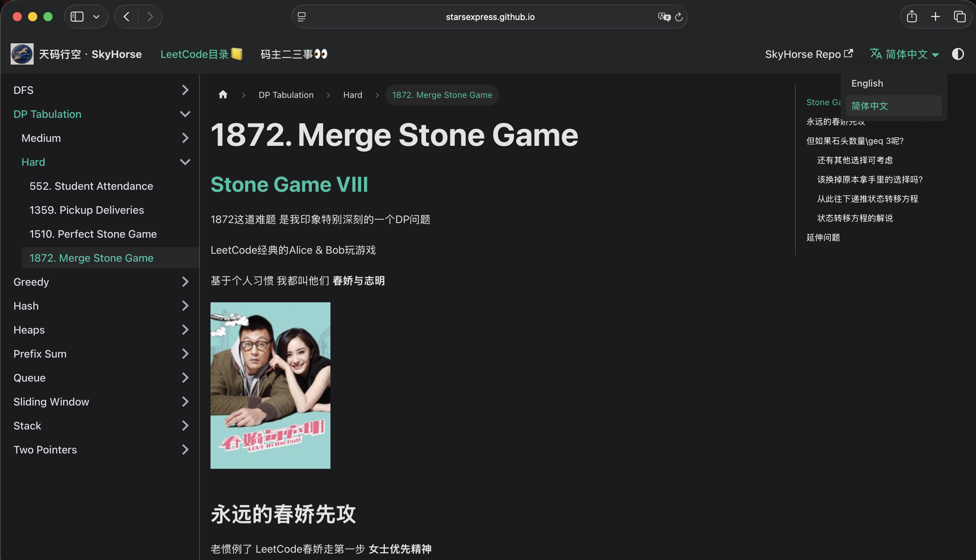976x560 pixels.
Task: Open the LeetCode目录 nav item
Action: 201,54
